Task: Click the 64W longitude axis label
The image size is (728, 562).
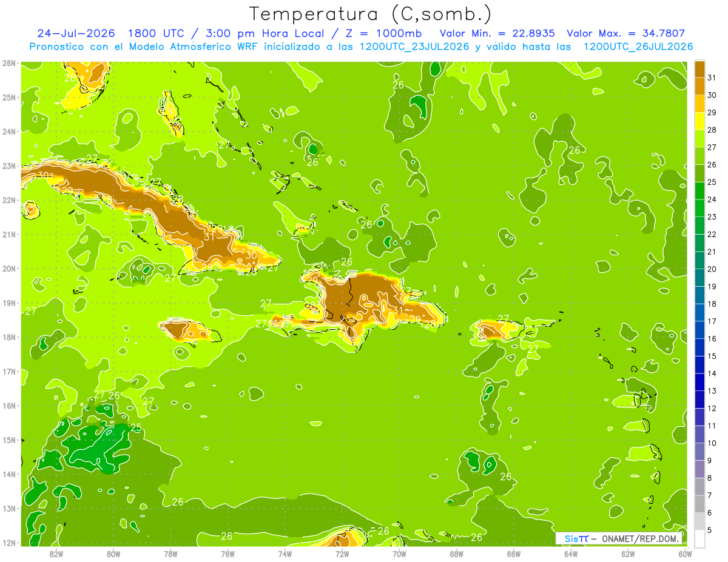Action: pyautogui.click(x=571, y=554)
